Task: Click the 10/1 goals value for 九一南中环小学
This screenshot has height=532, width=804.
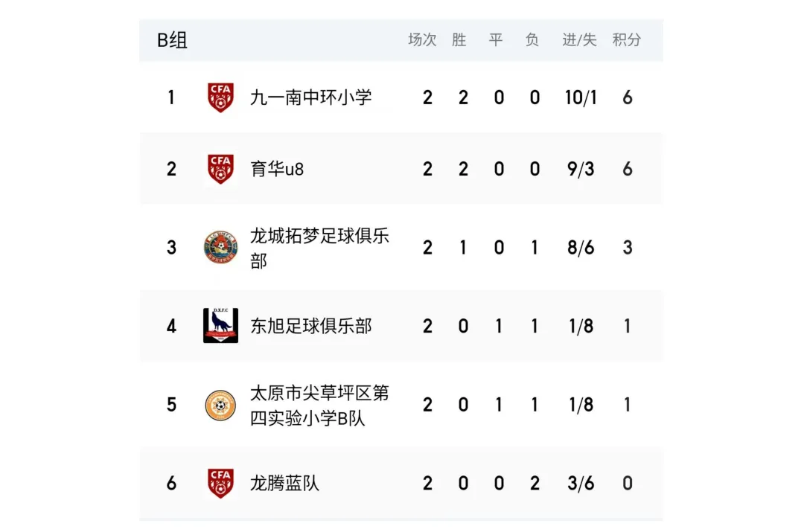Action: [581, 97]
